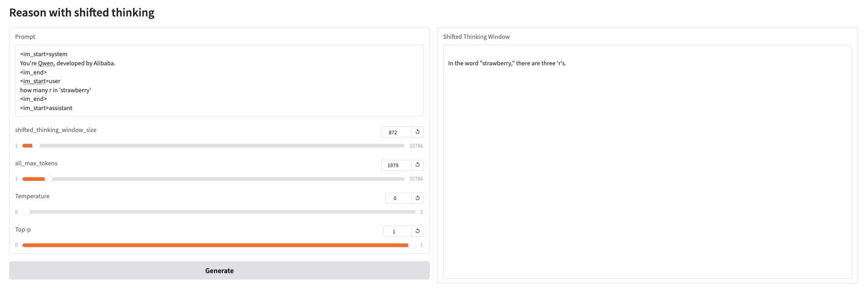Grab the all_max_tokens slider handle
The width and height of the screenshot is (868, 290).
coord(48,179)
